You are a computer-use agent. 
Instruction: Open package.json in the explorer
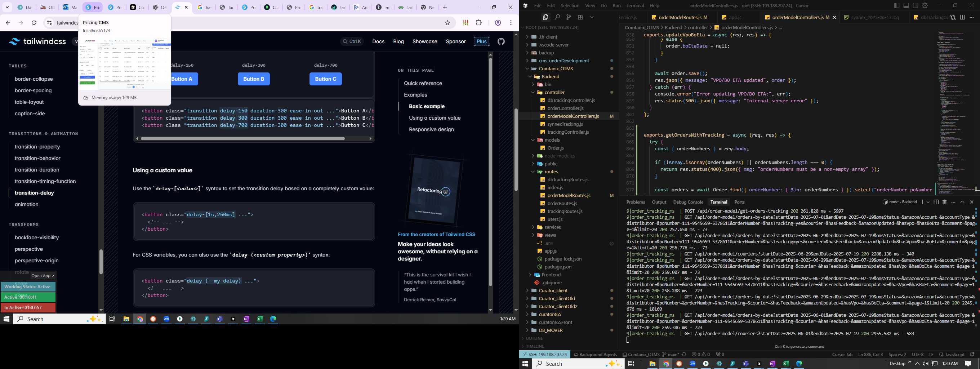(x=558, y=267)
